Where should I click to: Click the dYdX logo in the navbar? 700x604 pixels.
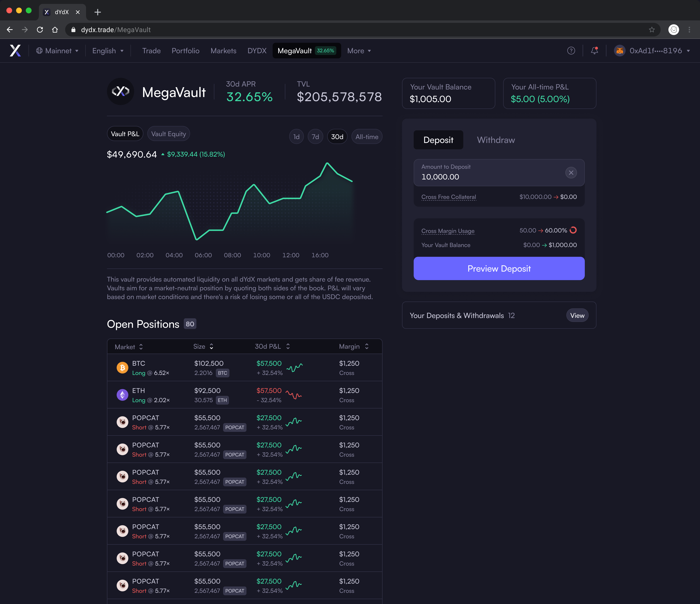coord(15,51)
